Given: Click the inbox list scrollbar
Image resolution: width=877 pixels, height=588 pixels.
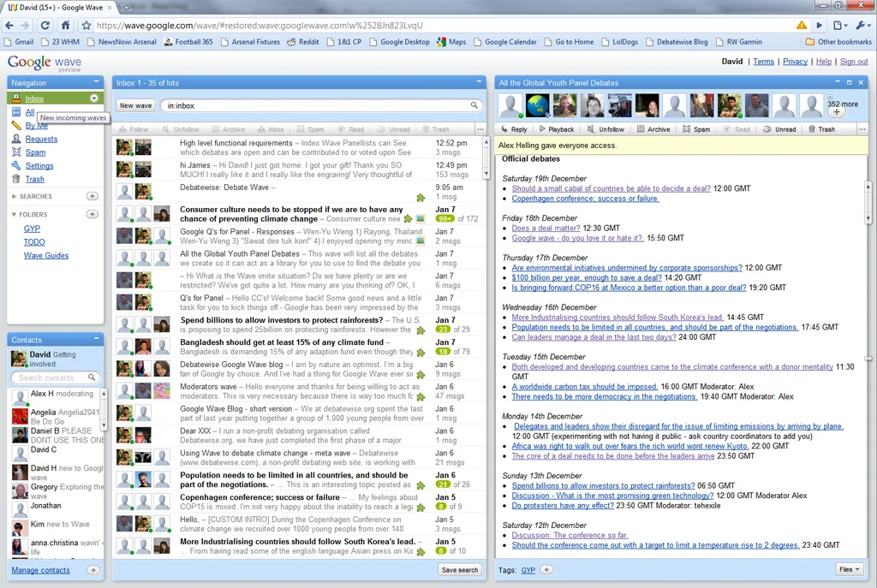Looking at the screenshot, I should pyautogui.click(x=486, y=157).
